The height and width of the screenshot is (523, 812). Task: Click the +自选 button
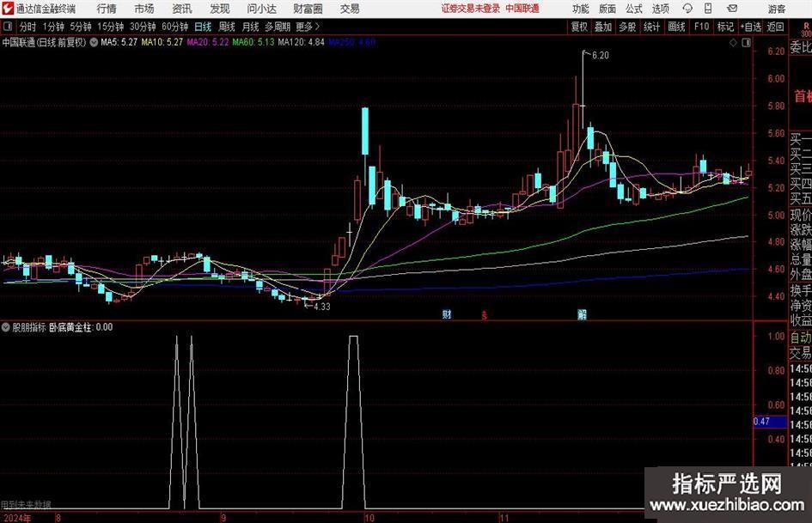(x=750, y=27)
